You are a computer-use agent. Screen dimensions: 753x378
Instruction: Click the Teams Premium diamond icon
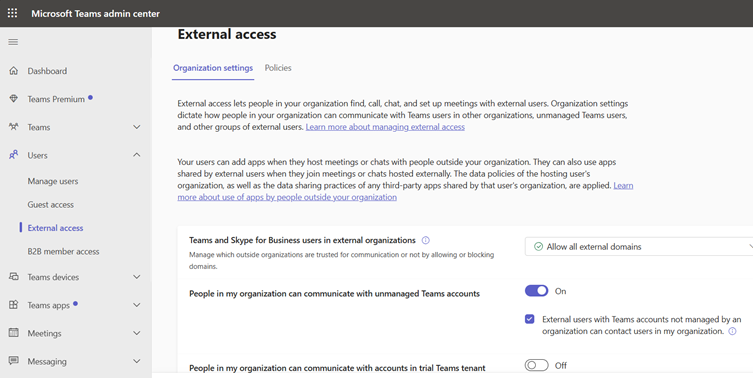(13, 99)
